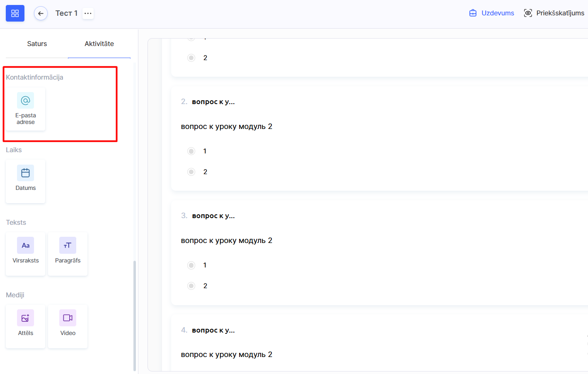Screen dimensions: 588x374
Task: Insert a Paragrāfs text block
Action: [x=68, y=254]
